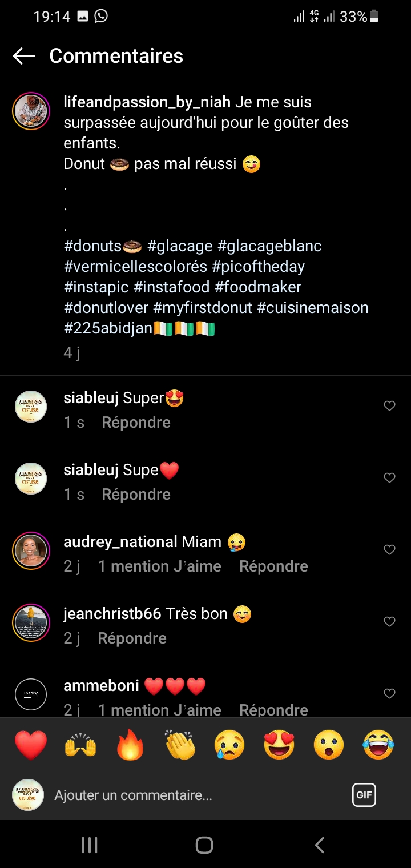Insert the tears of joy quick emoji
The image size is (411, 868).
378,745
